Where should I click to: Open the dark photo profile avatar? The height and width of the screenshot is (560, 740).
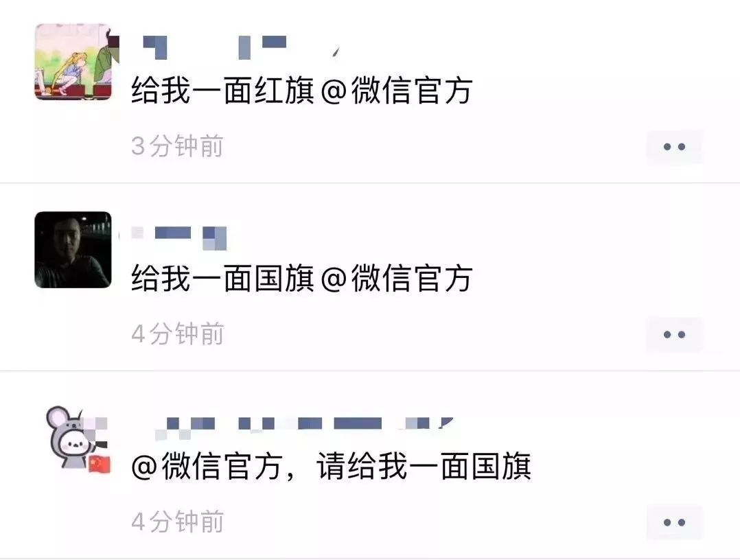click(73, 250)
